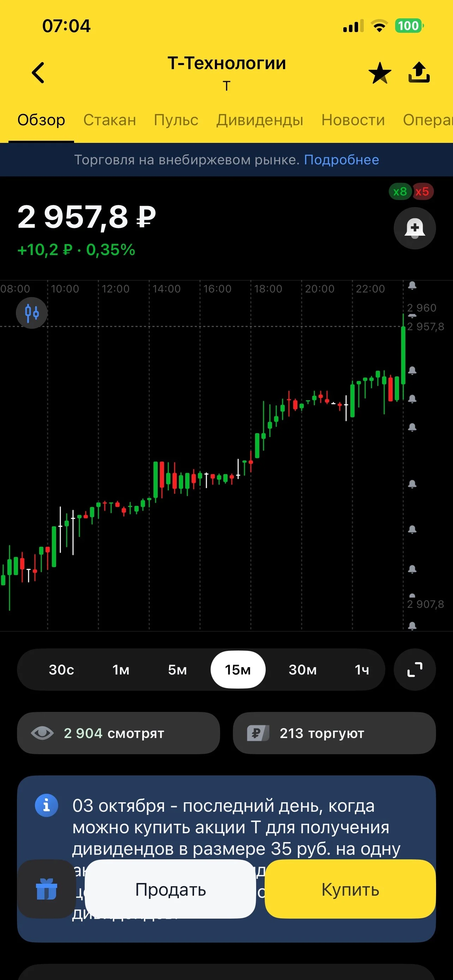Tap the 2 960 price axis label
Image resolution: width=453 pixels, height=980 pixels.
pyautogui.click(x=422, y=308)
